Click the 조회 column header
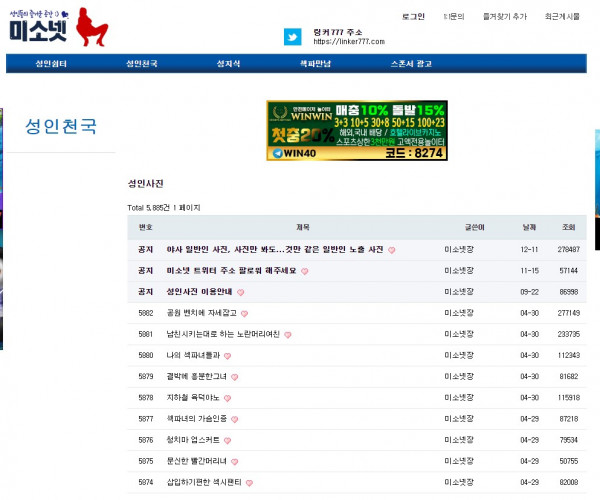Screen dimensions: 600x500 pyautogui.click(x=568, y=227)
